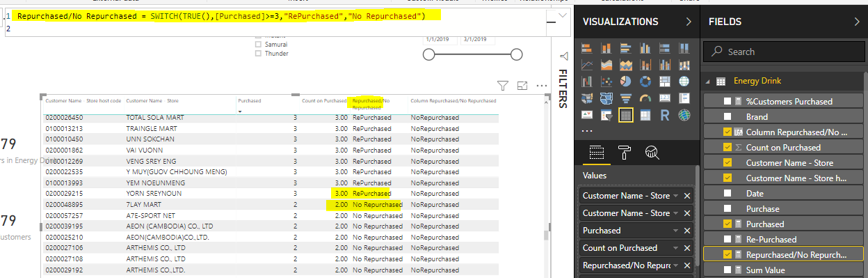This screenshot has width=868, height=278.
Task: Select the matrix visual
Action: tap(645, 115)
